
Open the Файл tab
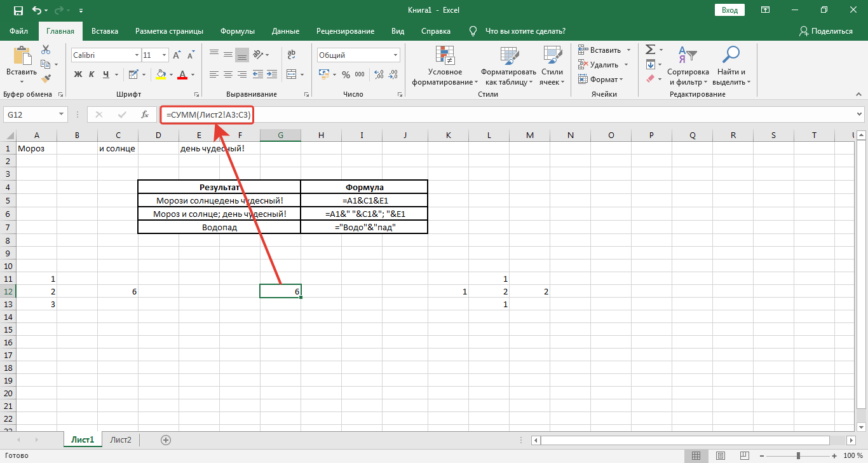coord(19,31)
